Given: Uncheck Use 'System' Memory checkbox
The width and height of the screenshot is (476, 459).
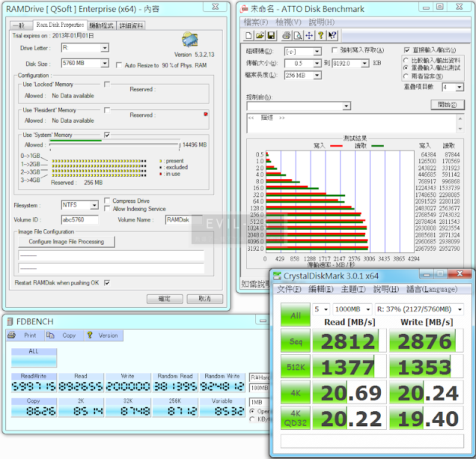Looking at the screenshot, I should pos(107,135).
